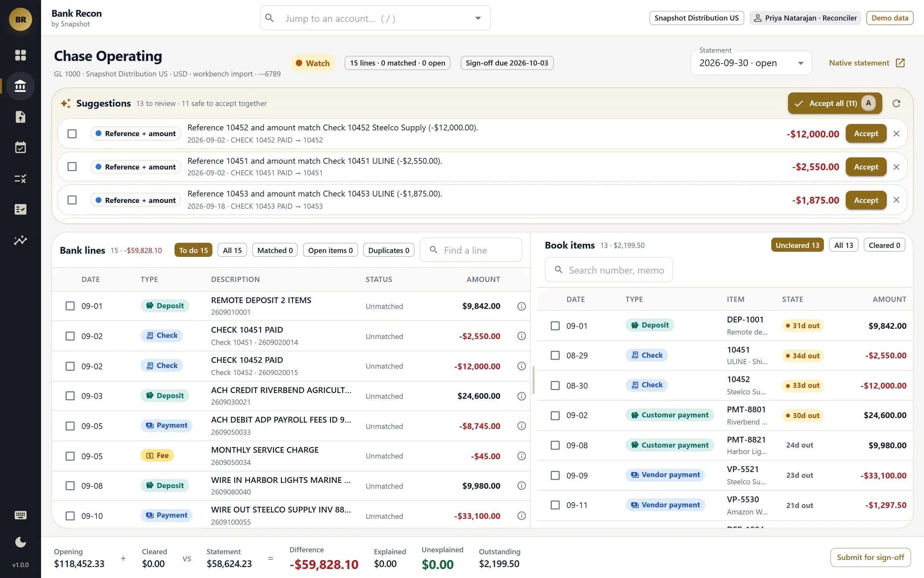Toggle dark mode moon icon
This screenshot has height=578, width=924.
(20, 542)
